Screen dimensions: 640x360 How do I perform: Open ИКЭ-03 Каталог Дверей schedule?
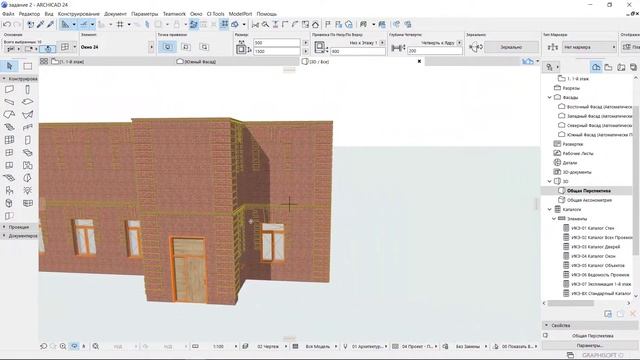pyautogui.click(x=595, y=247)
